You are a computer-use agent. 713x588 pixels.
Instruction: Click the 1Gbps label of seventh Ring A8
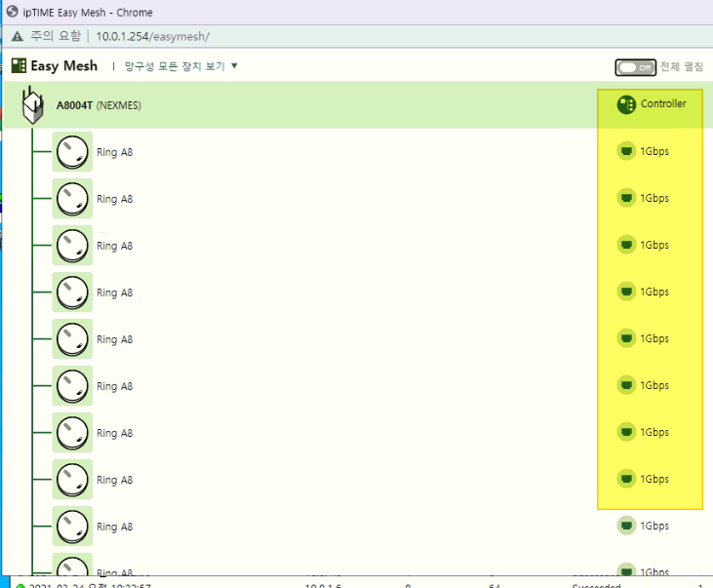654,433
